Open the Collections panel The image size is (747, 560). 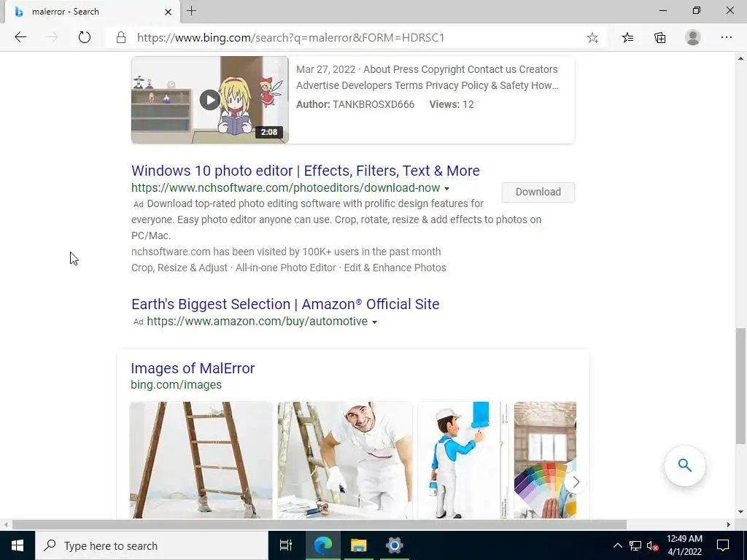(659, 38)
